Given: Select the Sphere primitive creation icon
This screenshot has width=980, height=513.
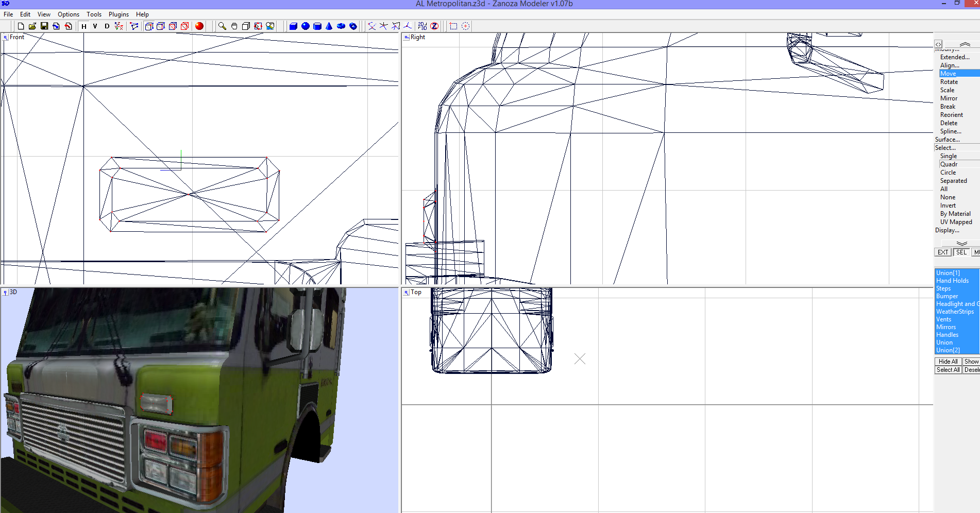Looking at the screenshot, I should (x=305, y=26).
